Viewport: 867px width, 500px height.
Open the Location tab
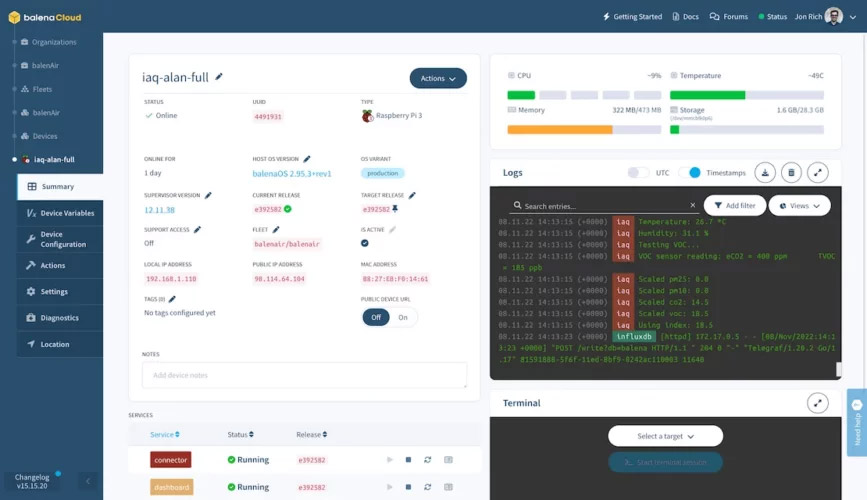[x=60, y=344]
